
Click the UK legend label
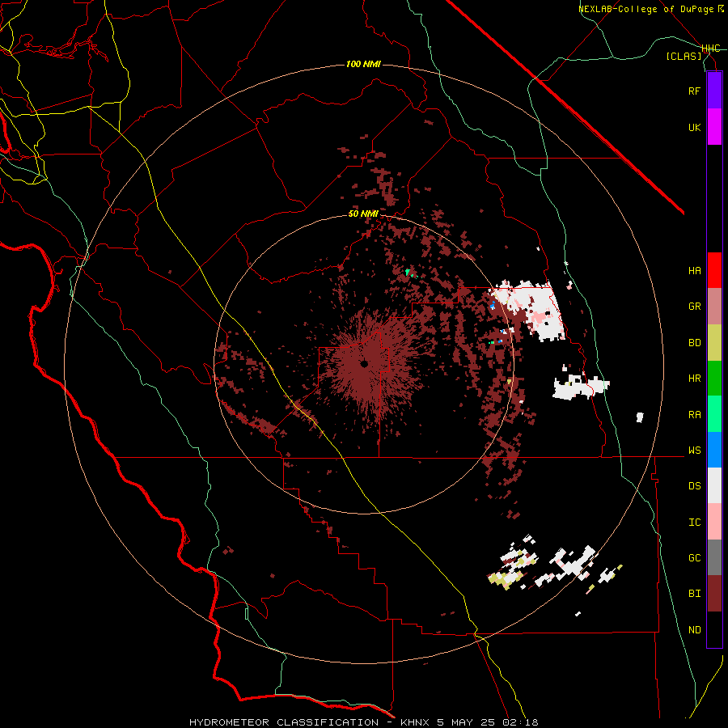tap(694, 127)
